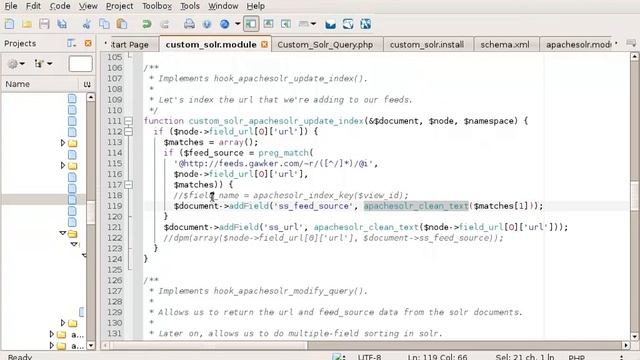The width and height of the screenshot is (640, 360).
Task: Click the last blue toolbar icon
Action: [366, 24]
